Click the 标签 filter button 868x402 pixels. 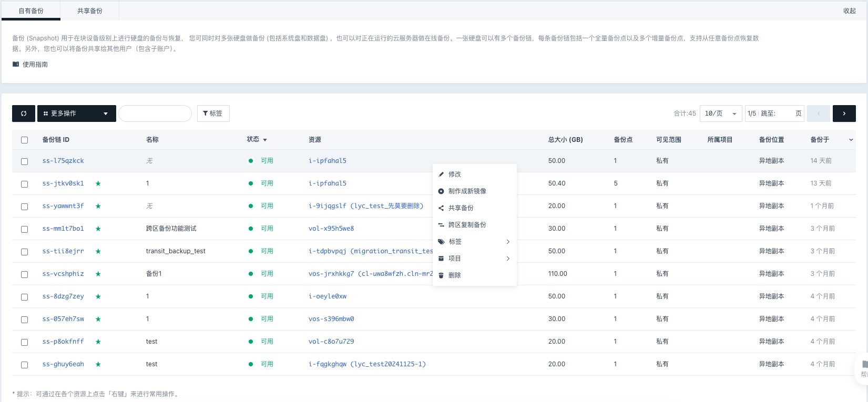pyautogui.click(x=213, y=114)
